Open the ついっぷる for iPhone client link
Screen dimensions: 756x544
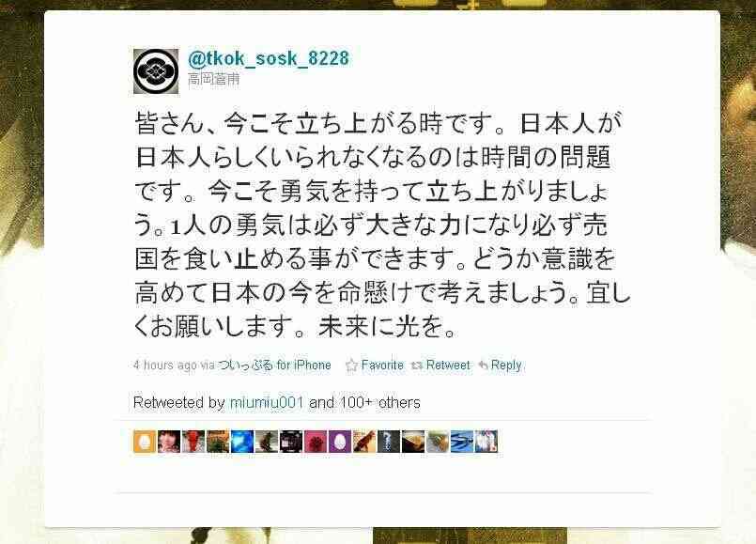click(x=274, y=365)
